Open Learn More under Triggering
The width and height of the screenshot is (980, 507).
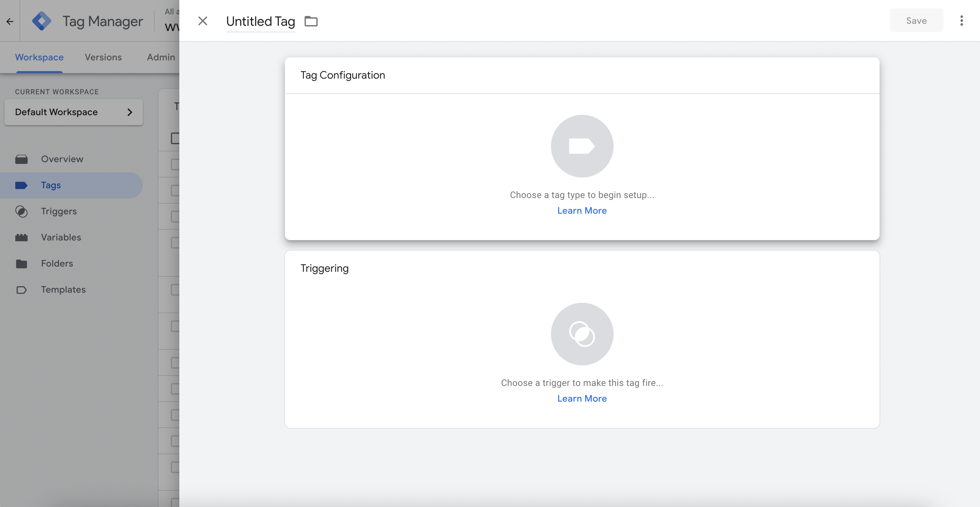tap(582, 399)
